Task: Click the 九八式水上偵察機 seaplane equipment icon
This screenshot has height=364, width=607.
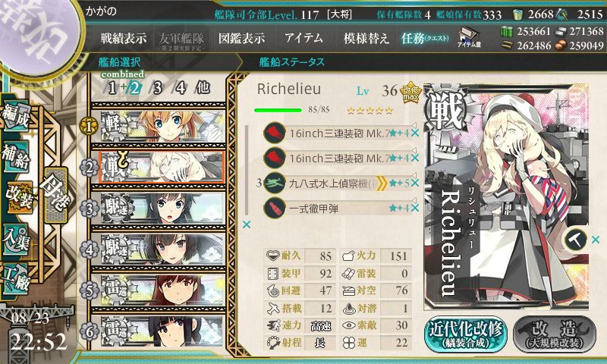Action: coord(275,183)
